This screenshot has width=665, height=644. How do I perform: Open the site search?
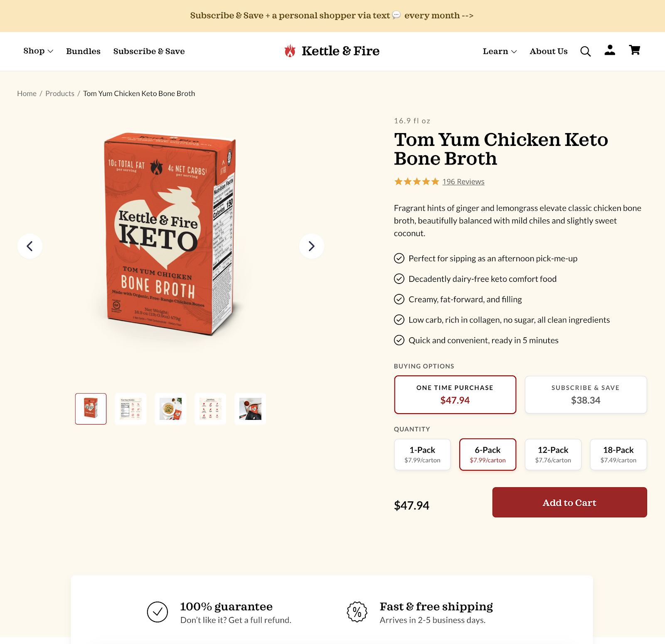pyautogui.click(x=585, y=51)
